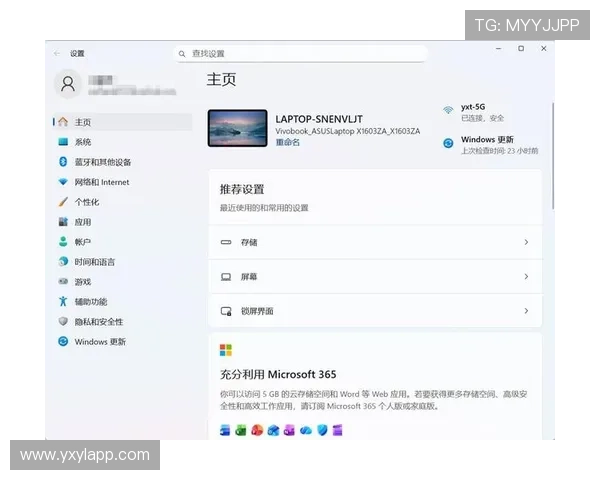The width and height of the screenshot is (600, 480).
Task: Open the 锁屏界面 recommended setting
Action: (375, 311)
